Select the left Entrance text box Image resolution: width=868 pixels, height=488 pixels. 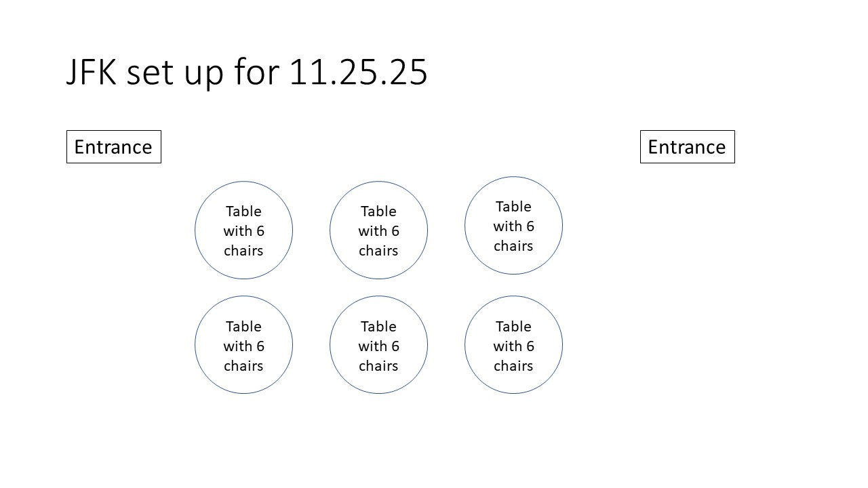(x=113, y=147)
